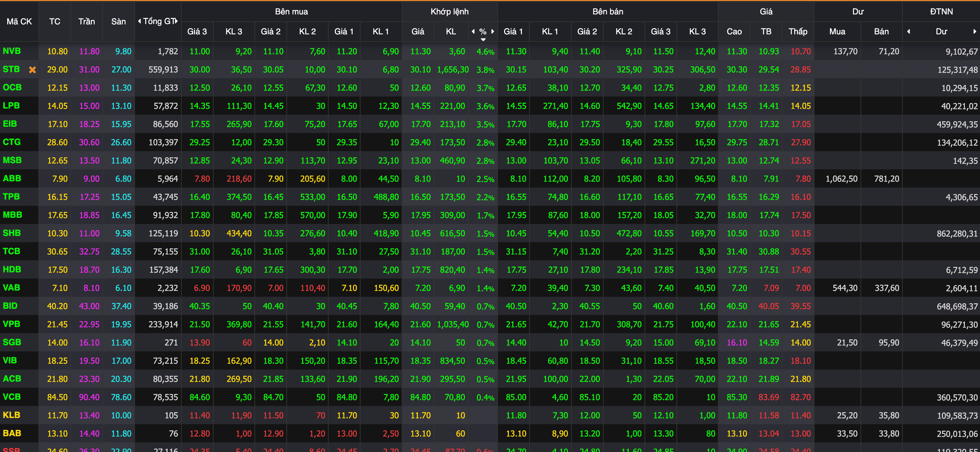Click left arrow next to % column
Viewport: 980px width, 452px height.
pyautogui.click(x=473, y=32)
